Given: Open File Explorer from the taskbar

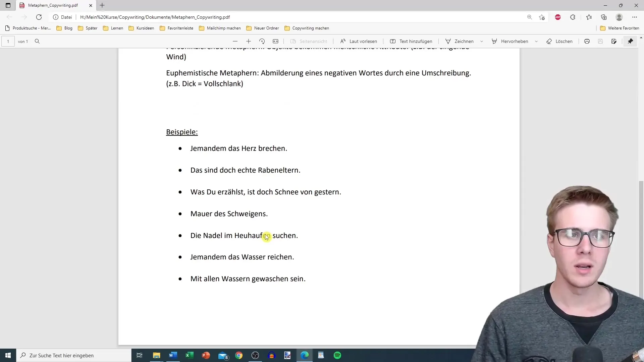Looking at the screenshot, I should coord(157,355).
